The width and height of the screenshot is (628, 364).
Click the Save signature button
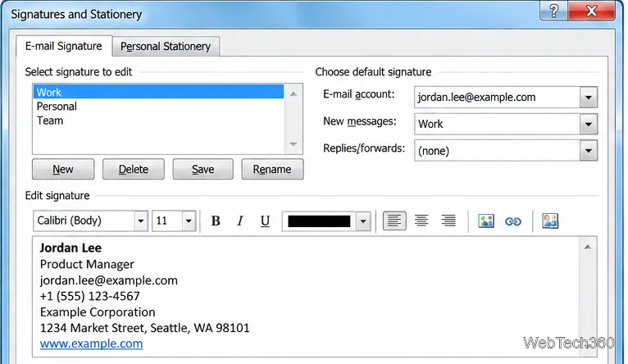(203, 170)
